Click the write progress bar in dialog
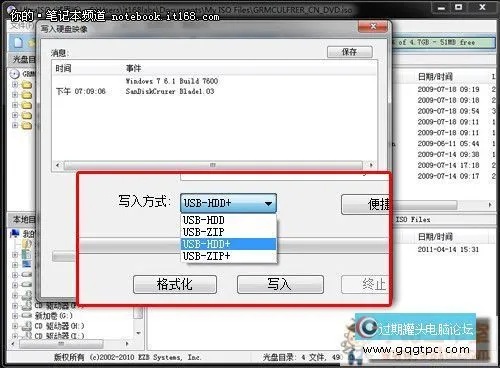 click(x=233, y=246)
